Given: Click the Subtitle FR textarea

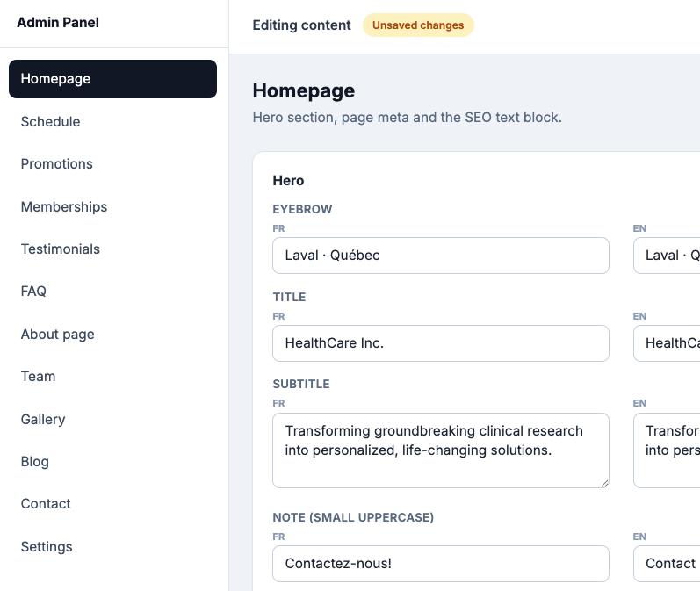Looking at the screenshot, I should [x=441, y=450].
